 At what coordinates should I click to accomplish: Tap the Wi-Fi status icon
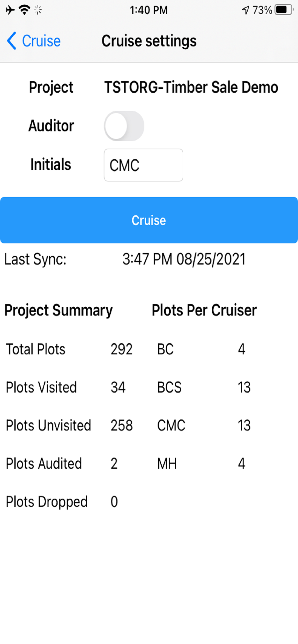coord(24,10)
